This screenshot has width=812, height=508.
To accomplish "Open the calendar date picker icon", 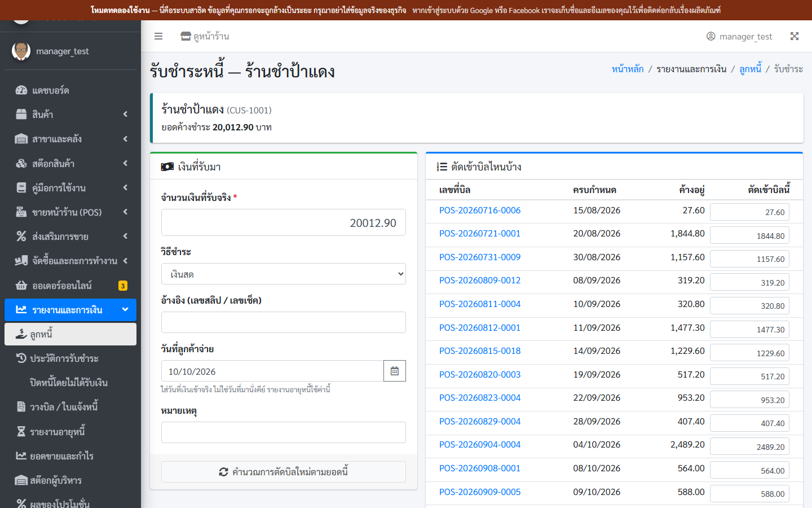I will click(x=395, y=371).
